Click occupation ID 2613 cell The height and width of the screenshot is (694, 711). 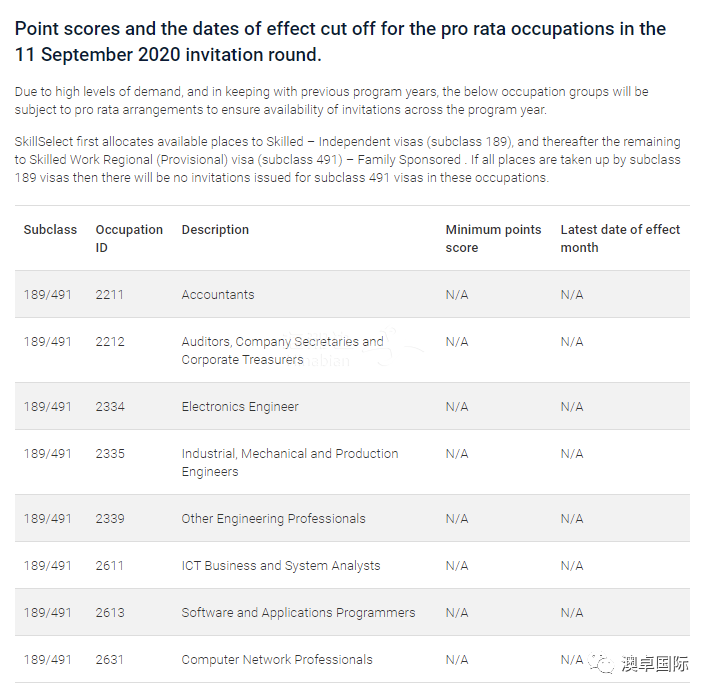[x=110, y=613]
